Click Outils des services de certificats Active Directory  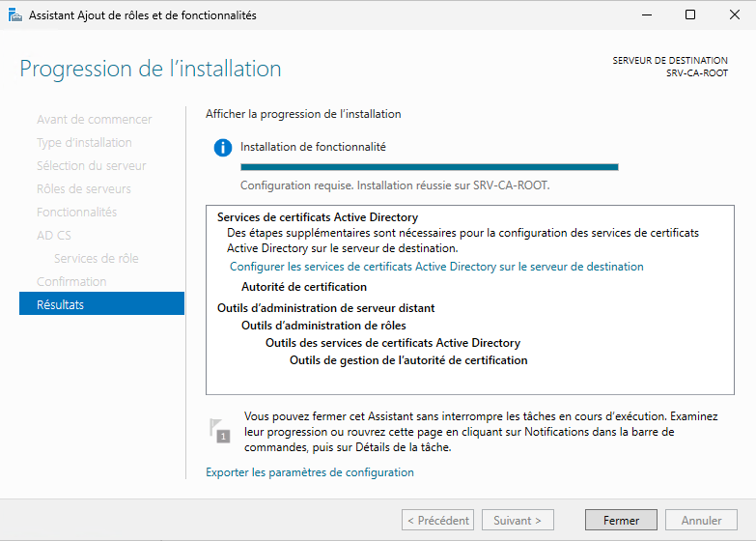tap(393, 343)
